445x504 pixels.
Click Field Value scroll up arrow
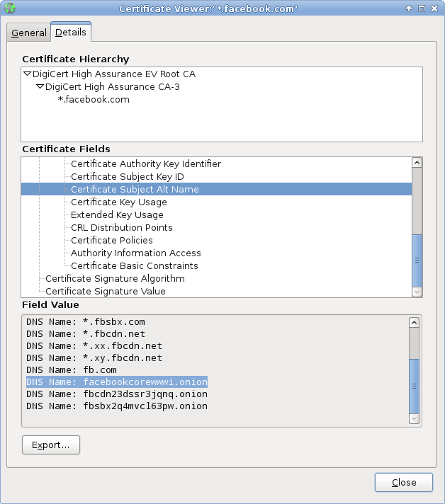click(414, 322)
